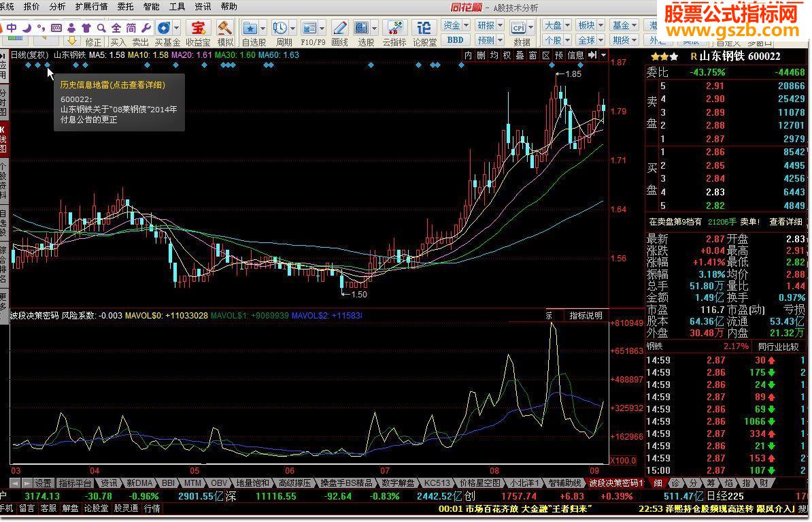Screen dimensions: 812x522
Task: Switch to the KC513 indicator tab
Action: click(x=437, y=483)
